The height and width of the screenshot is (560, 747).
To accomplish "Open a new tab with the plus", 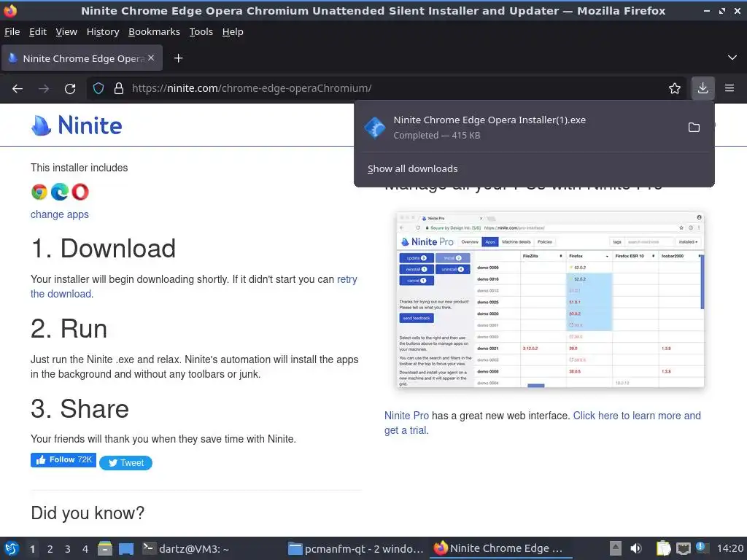I will pos(178,58).
